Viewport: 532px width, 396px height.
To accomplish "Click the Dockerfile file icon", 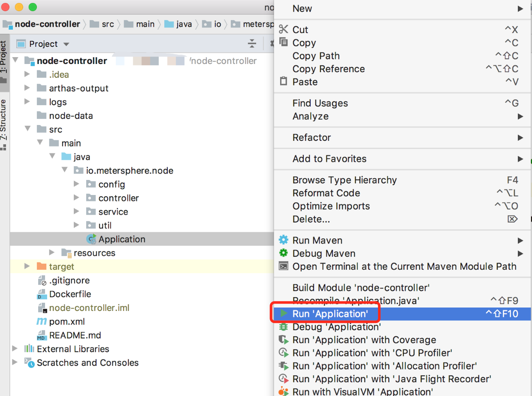I will pos(42,294).
